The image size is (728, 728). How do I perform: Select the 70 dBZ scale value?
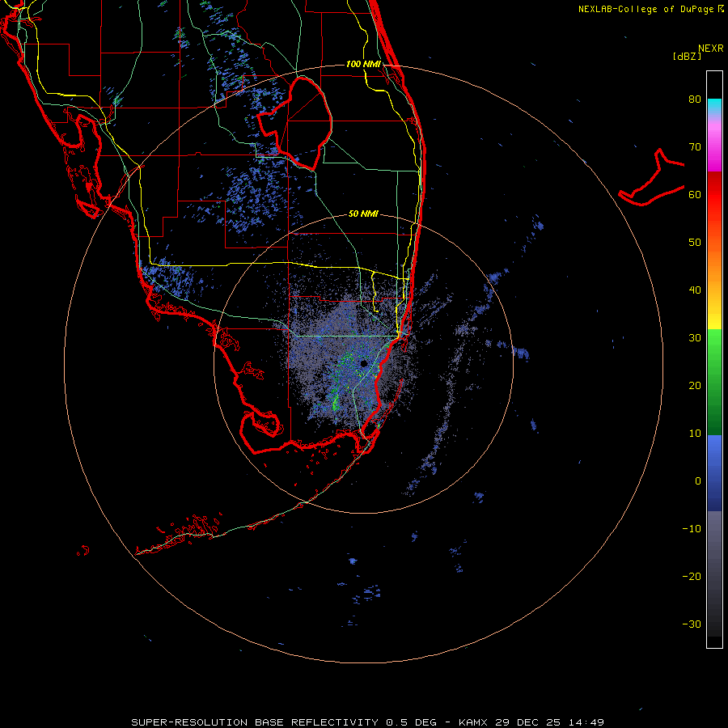tap(695, 146)
